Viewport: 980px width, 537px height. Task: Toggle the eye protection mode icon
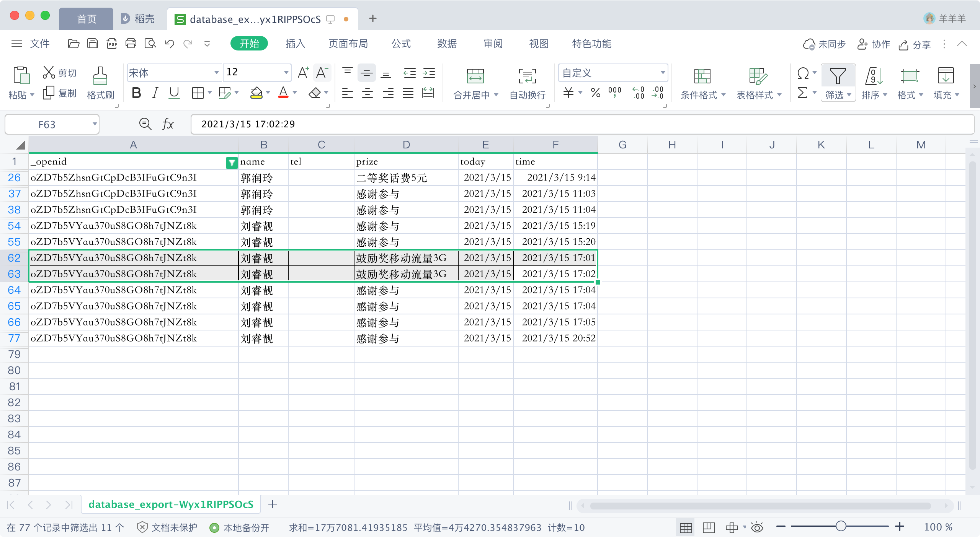click(x=757, y=527)
